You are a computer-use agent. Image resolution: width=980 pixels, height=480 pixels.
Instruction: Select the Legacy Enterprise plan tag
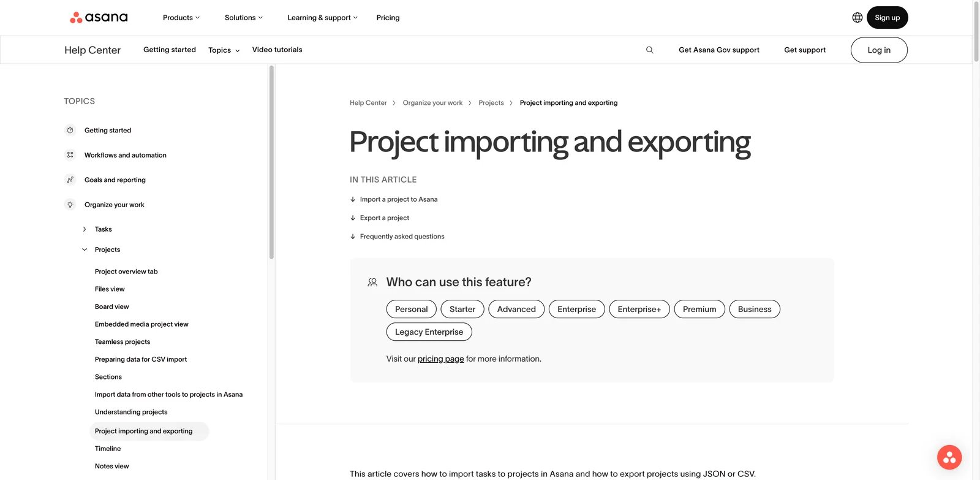click(x=429, y=332)
